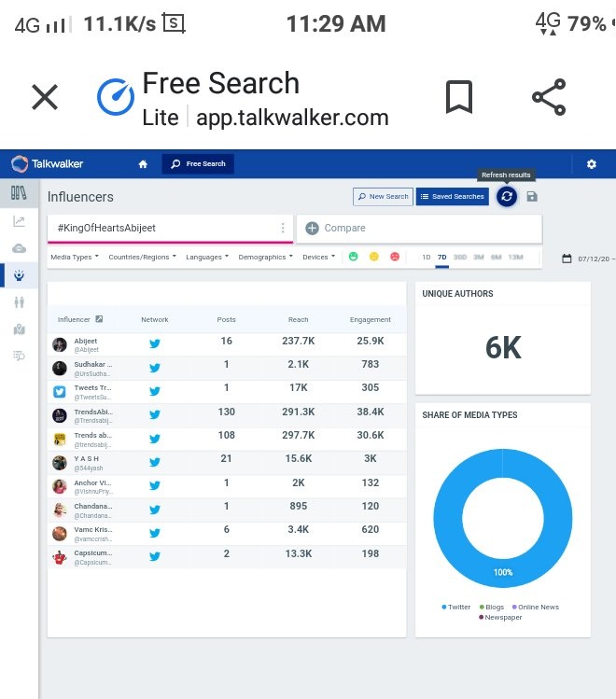The width and height of the screenshot is (616, 699).
Task: Sort table by Network column
Action: tap(155, 319)
